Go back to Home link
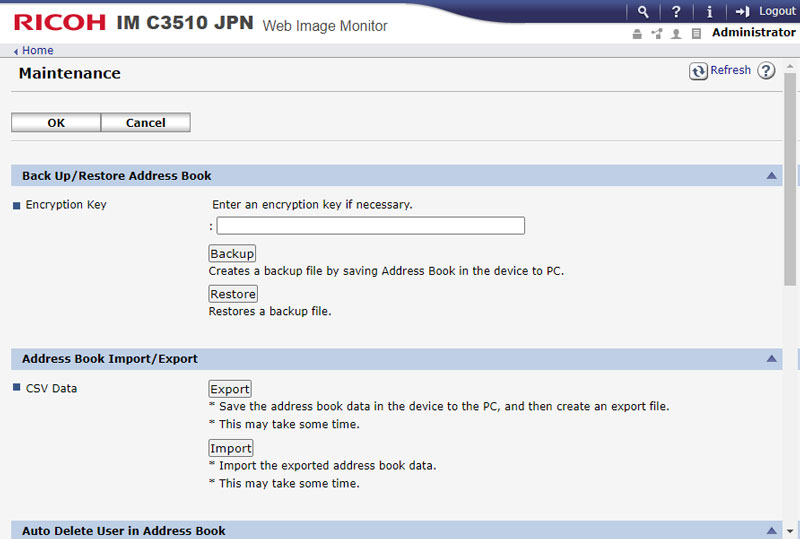Image resolution: width=800 pixels, height=539 pixels. pyautogui.click(x=38, y=51)
